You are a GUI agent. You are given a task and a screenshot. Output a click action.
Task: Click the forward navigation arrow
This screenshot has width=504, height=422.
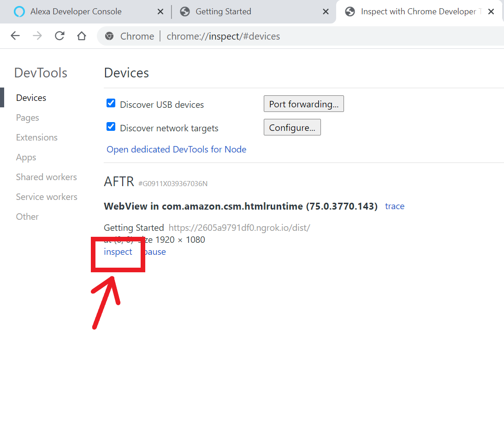point(37,35)
